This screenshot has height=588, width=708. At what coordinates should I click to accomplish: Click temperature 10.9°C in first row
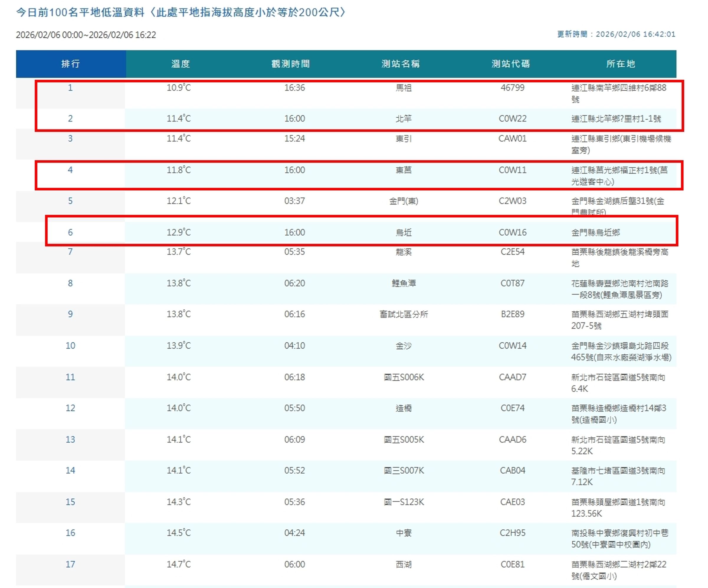click(x=179, y=88)
